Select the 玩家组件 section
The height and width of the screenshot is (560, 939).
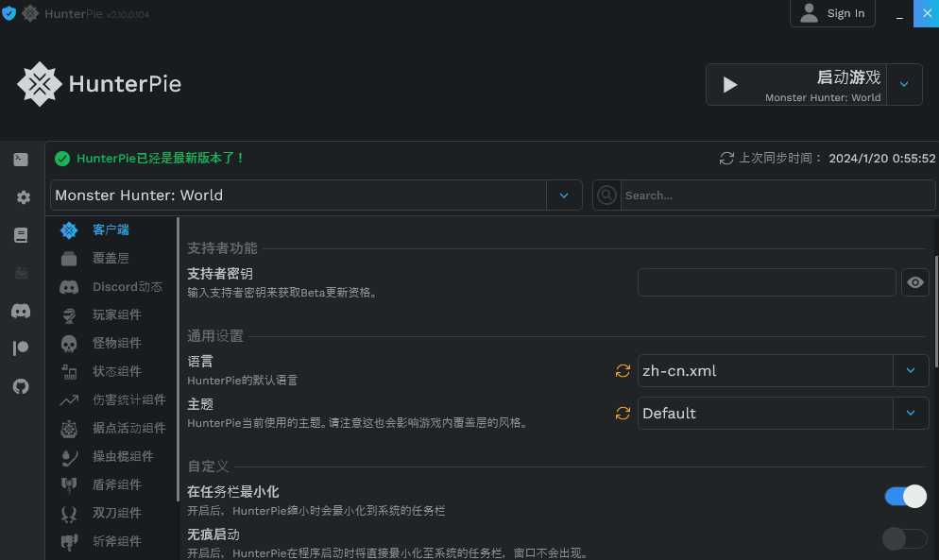[116, 314]
